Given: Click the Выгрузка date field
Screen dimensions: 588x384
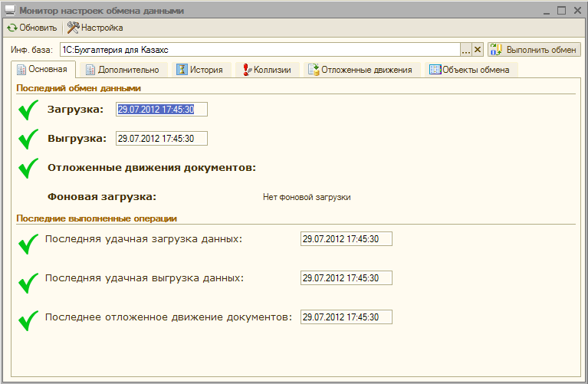Looking at the screenshot, I should (x=161, y=139).
